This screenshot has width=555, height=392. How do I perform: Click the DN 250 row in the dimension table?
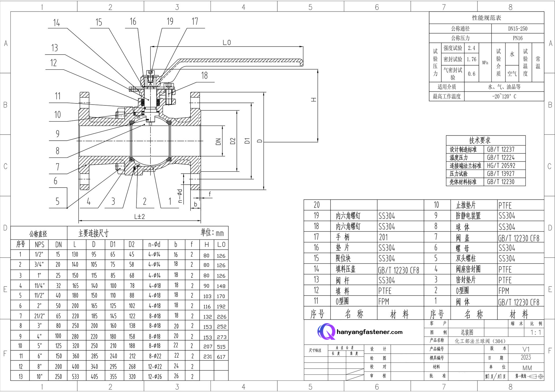coord(119,376)
